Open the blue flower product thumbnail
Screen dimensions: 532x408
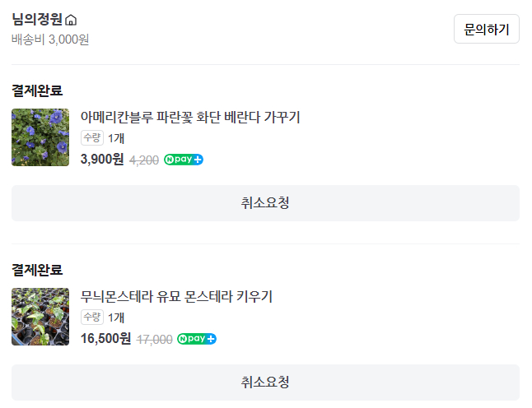(x=40, y=137)
